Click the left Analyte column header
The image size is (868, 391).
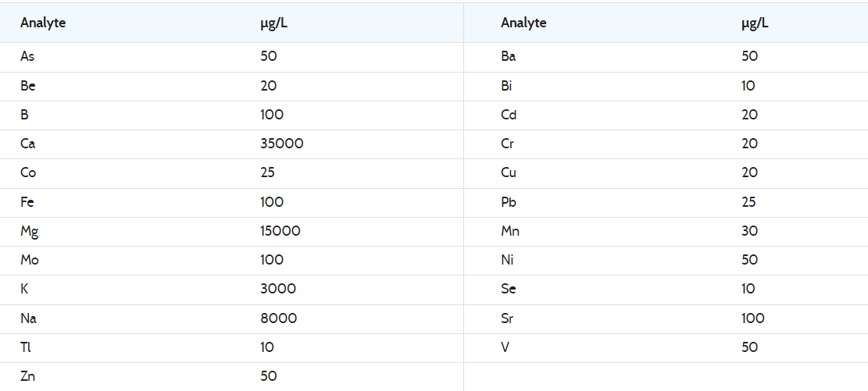(43, 23)
